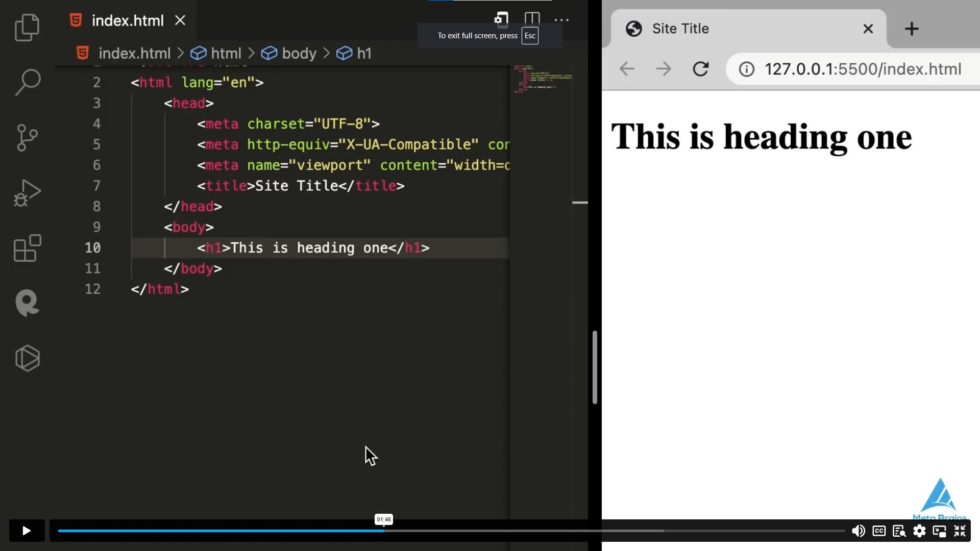Image resolution: width=980 pixels, height=551 pixels.
Task: Click the preview-with-gear icon in editor toolbar
Action: (501, 20)
